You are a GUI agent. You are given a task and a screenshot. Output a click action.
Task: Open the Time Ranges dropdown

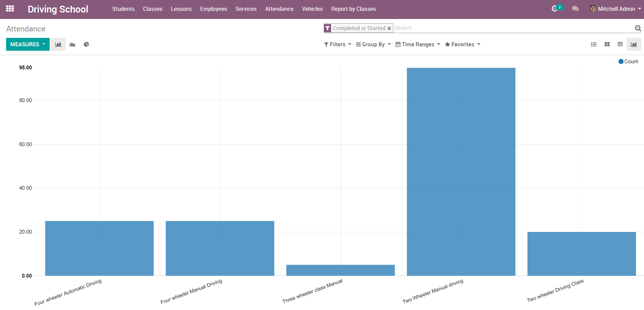click(418, 44)
